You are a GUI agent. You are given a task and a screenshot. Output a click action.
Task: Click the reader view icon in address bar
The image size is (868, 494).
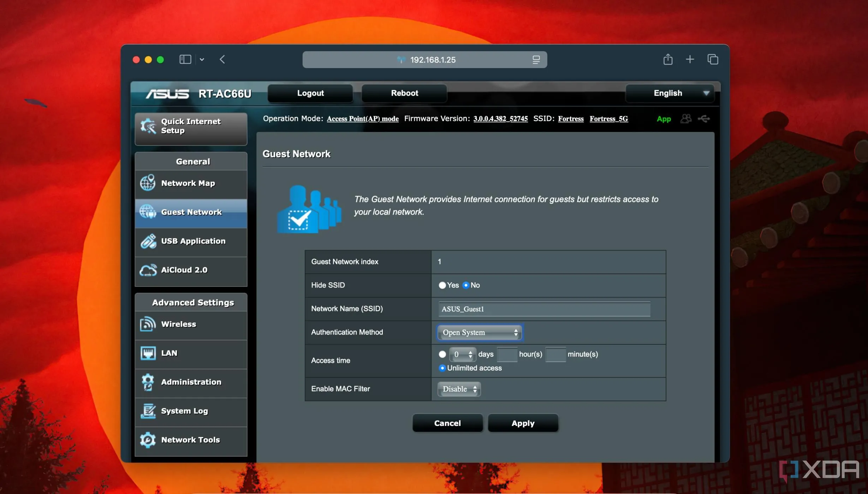(x=536, y=60)
